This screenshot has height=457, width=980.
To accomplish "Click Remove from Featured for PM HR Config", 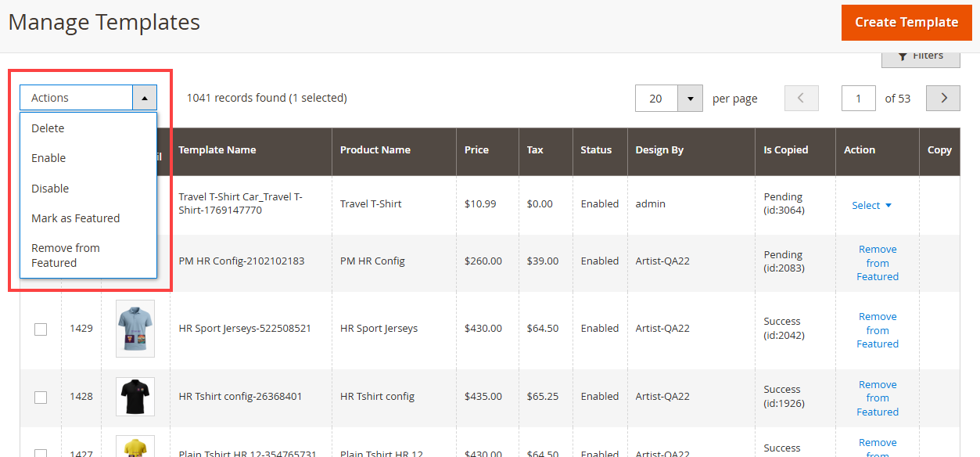I will click(x=877, y=263).
